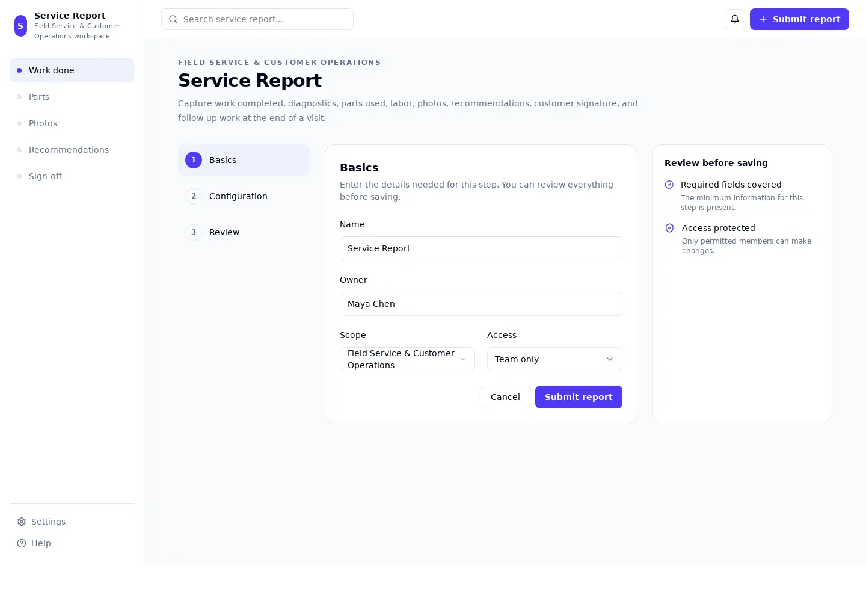The width and height of the screenshot is (866, 616).
Task: Click the Service Report workspace title in sidebar
Action: [70, 16]
